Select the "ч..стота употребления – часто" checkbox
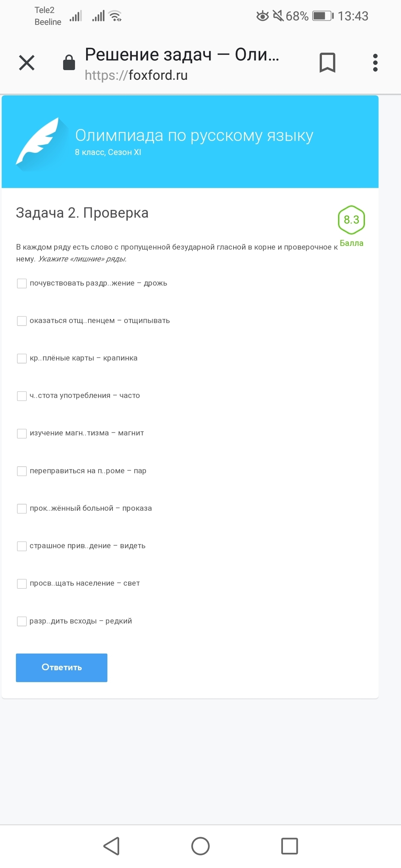 pos(22,396)
